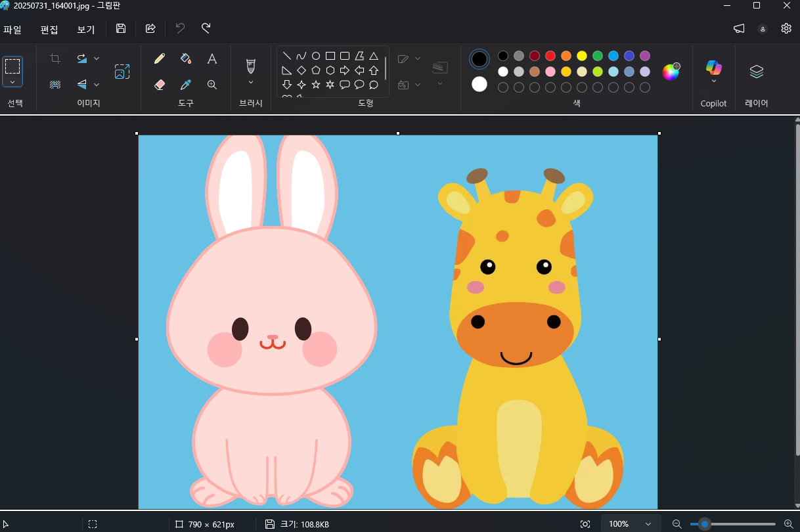Pick the green color swatch
Screen dimensions: 800x532
pos(598,56)
